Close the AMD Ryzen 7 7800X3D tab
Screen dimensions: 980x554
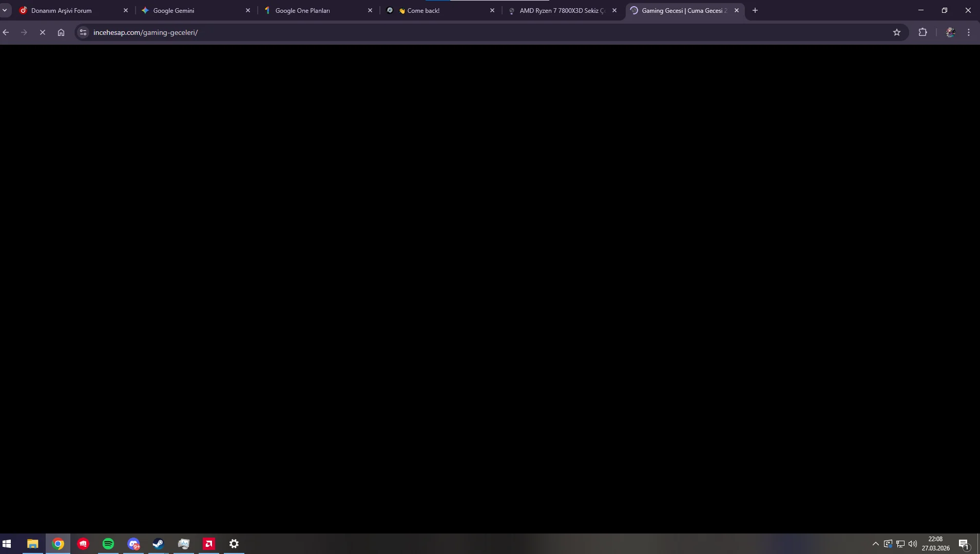tap(614, 10)
